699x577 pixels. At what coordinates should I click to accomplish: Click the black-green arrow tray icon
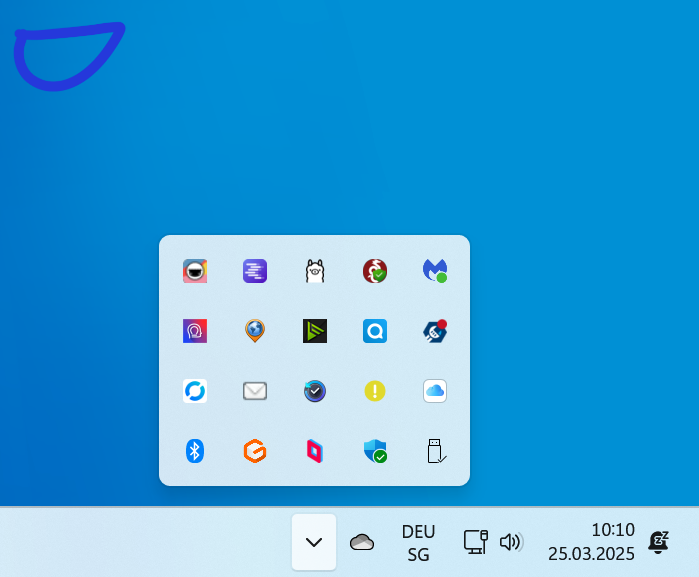pos(315,331)
